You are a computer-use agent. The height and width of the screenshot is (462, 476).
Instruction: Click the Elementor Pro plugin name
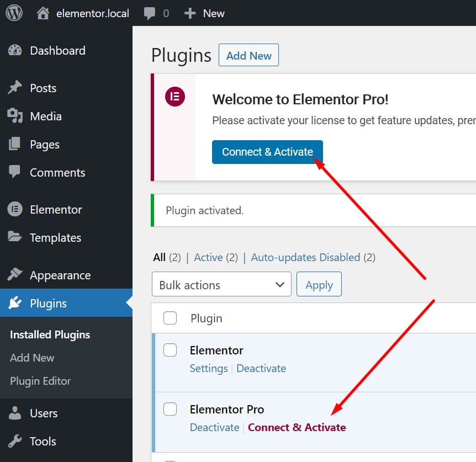click(x=227, y=410)
